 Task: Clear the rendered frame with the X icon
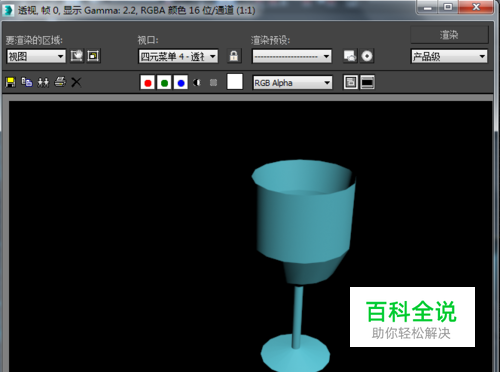76,82
